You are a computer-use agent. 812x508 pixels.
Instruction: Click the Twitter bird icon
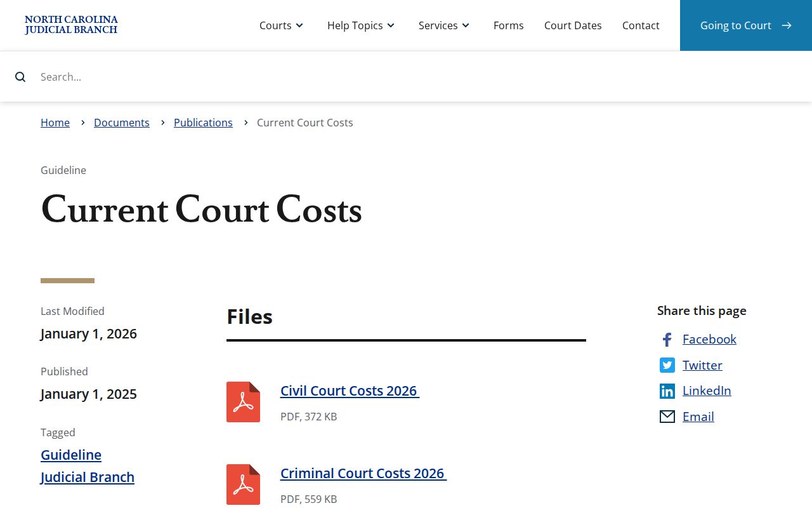point(667,365)
